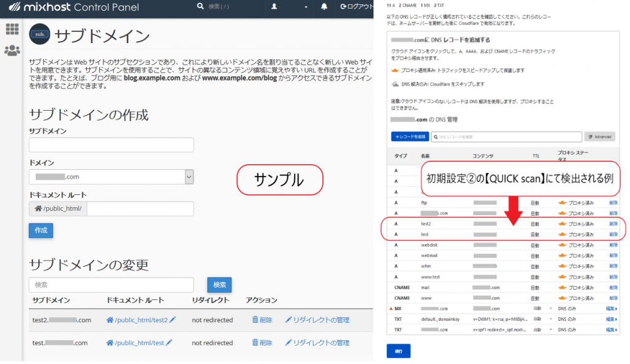Image resolution: width=630 pixels, height=364 pixels.
Task: Open the domain selection dropdown
Action: tap(189, 177)
